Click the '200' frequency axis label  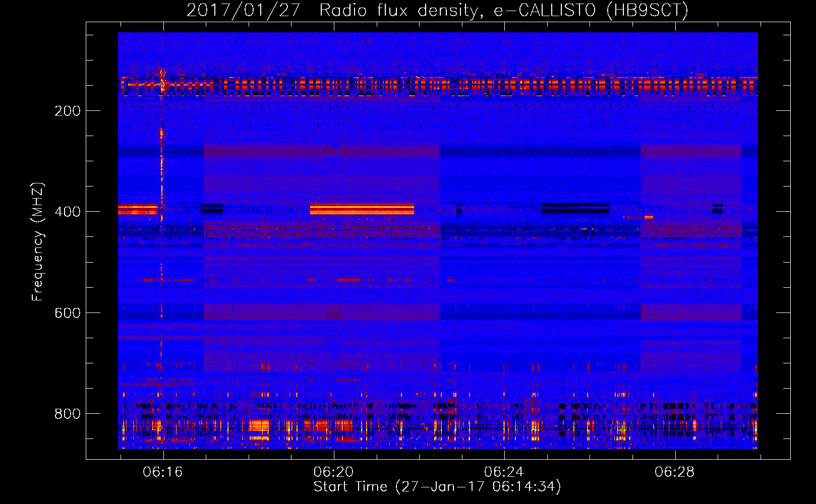pos(68,111)
